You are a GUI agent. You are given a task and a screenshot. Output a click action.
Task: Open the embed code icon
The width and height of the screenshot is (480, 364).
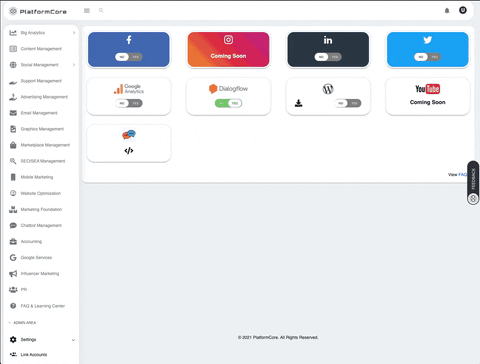(x=129, y=151)
